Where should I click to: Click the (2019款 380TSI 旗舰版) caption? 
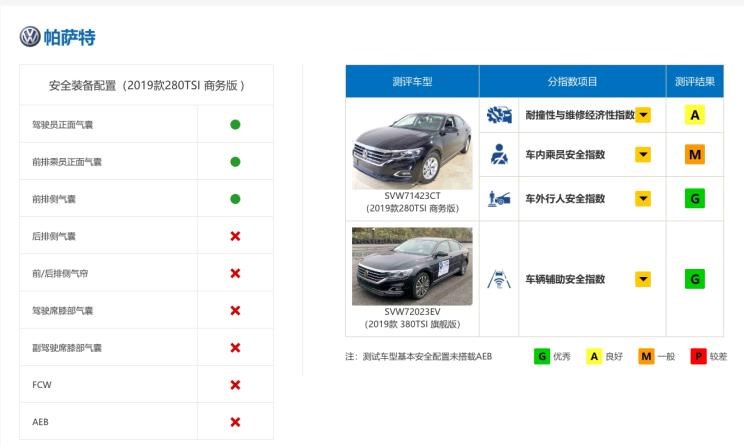pos(412,324)
